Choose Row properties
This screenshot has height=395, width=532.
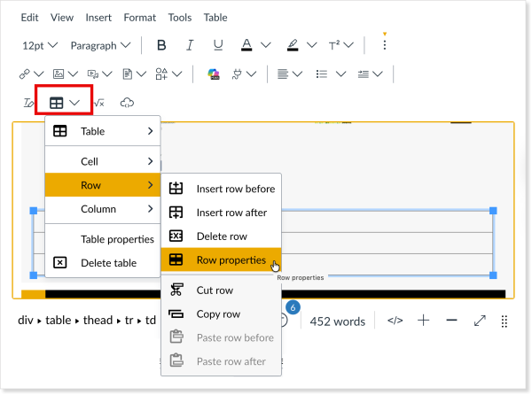pos(221,259)
